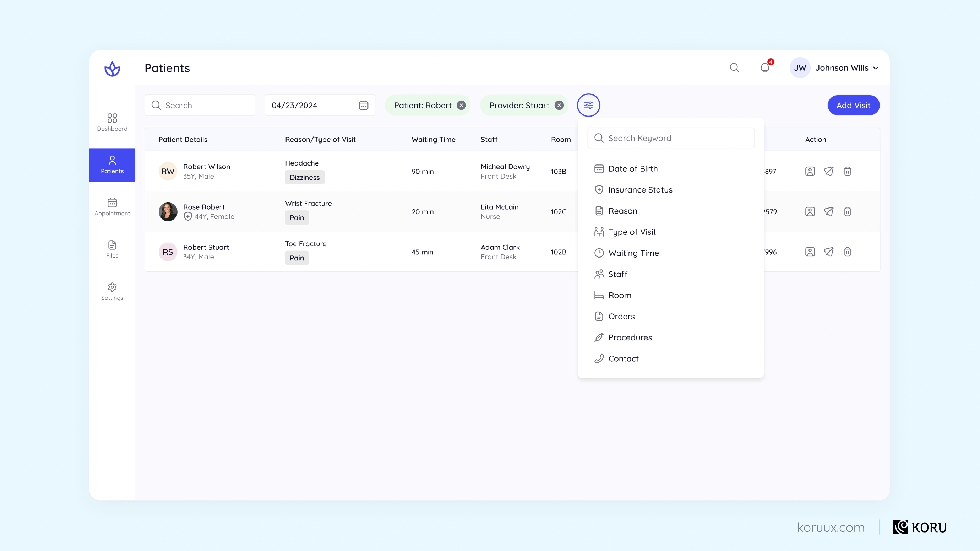Viewport: 980px width, 551px height.
Task: Delete the Rose Robert row
Action: (847, 212)
